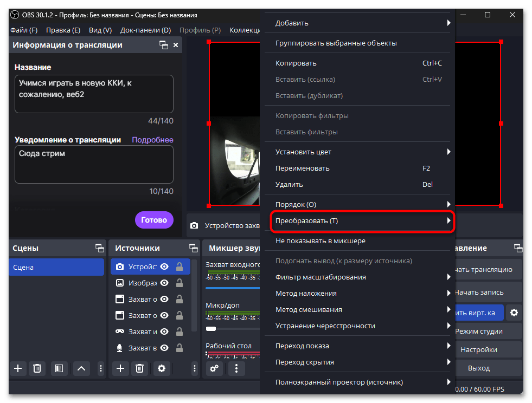Click the Уведомление о трансляции text field
Viewport: 532px width, 403px height.
(x=94, y=164)
